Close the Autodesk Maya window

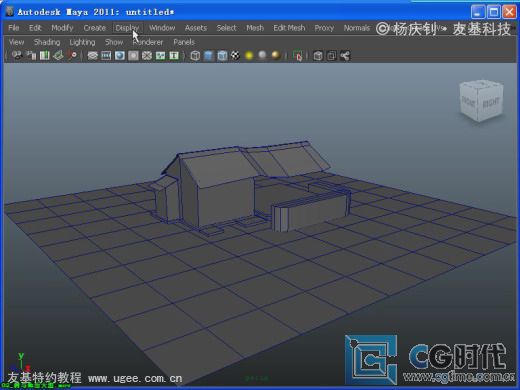[x=510, y=12]
